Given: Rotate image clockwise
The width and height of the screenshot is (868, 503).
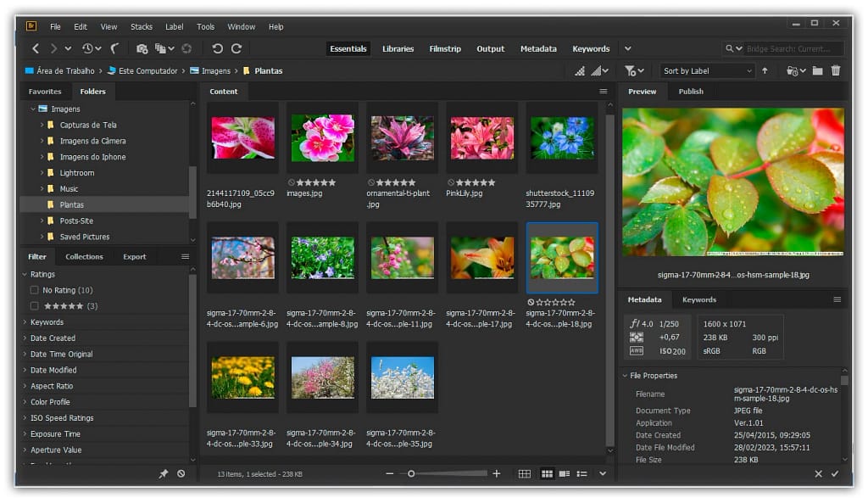Looking at the screenshot, I should [236, 48].
